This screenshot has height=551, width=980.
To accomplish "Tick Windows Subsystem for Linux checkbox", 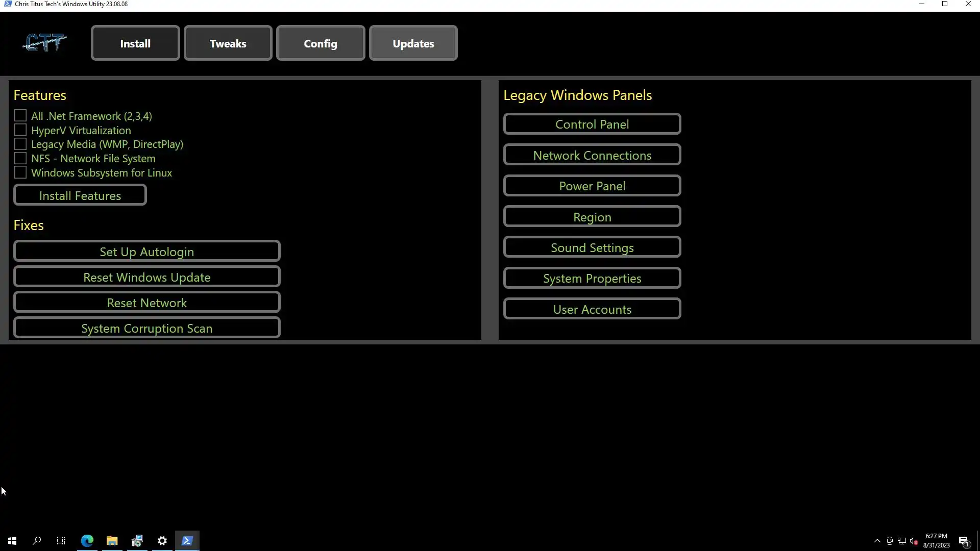I will tap(20, 172).
